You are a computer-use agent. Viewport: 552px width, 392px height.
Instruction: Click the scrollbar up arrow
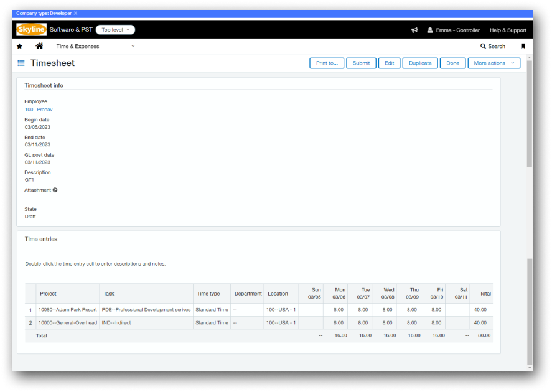[530, 58]
